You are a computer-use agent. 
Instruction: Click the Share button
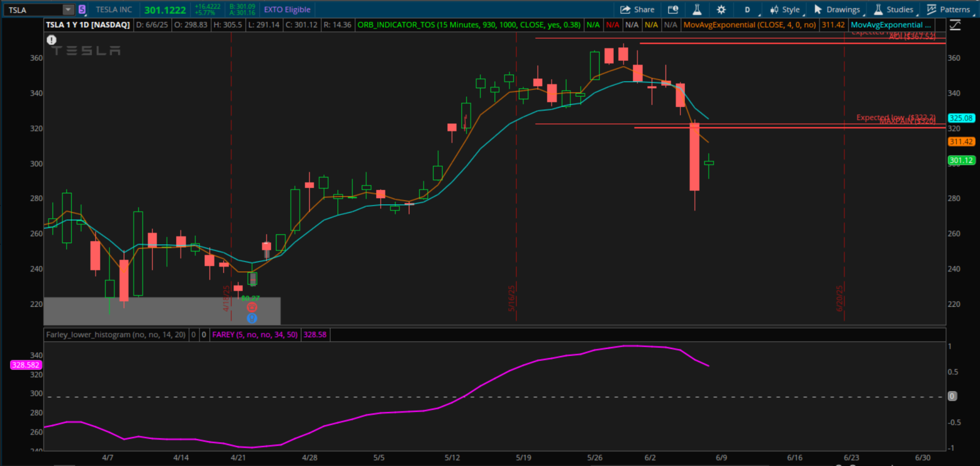pos(637,9)
